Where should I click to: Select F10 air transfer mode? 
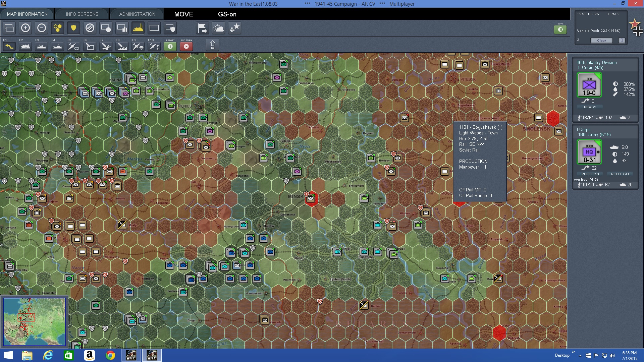[154, 46]
